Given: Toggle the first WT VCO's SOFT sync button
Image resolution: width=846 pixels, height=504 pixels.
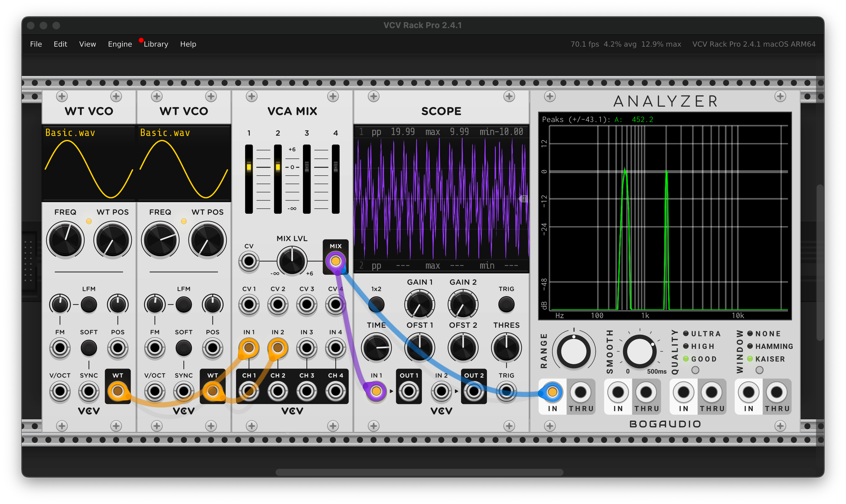Looking at the screenshot, I should [x=89, y=348].
